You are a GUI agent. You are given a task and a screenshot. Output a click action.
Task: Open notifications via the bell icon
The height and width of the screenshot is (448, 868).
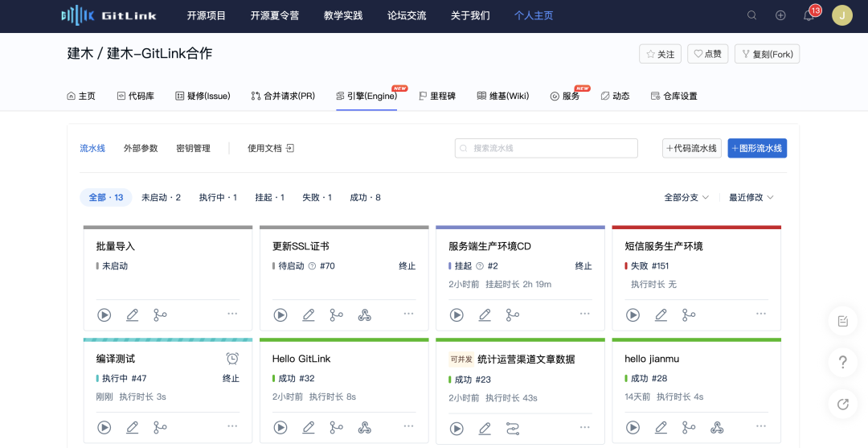[x=809, y=15]
